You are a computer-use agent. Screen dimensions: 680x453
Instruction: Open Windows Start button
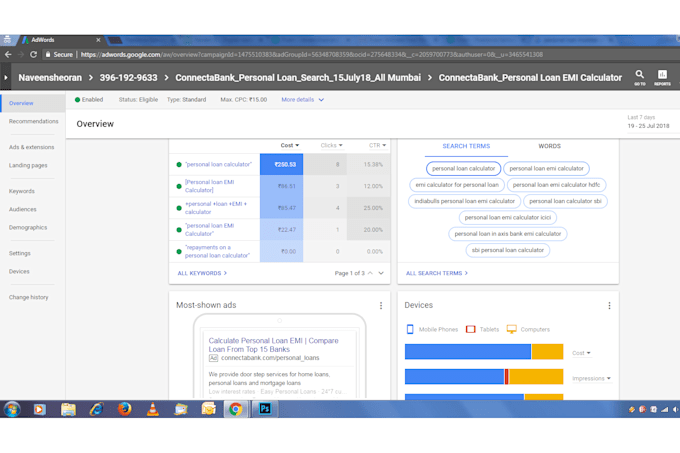12,409
